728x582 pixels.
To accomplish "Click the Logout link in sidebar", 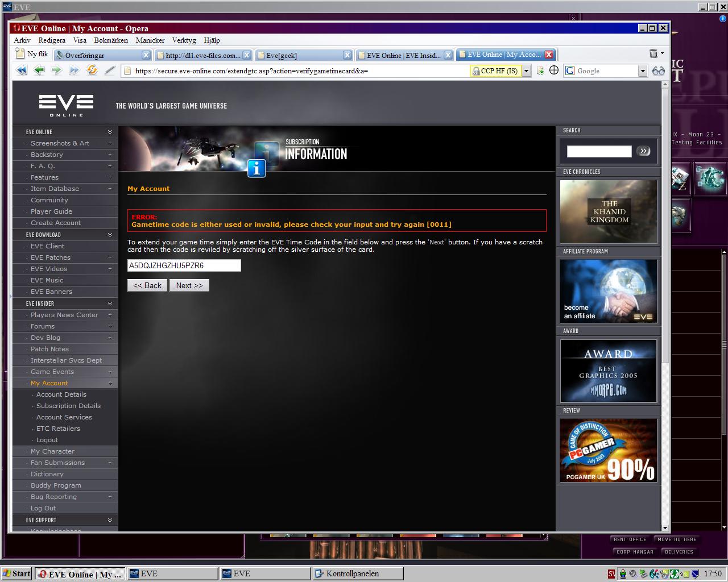I will coord(47,440).
